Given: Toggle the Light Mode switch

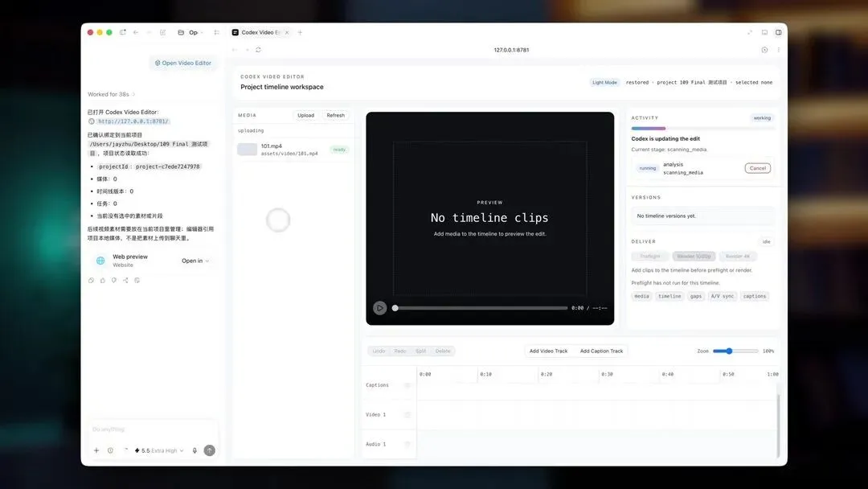Looking at the screenshot, I should click(x=604, y=83).
